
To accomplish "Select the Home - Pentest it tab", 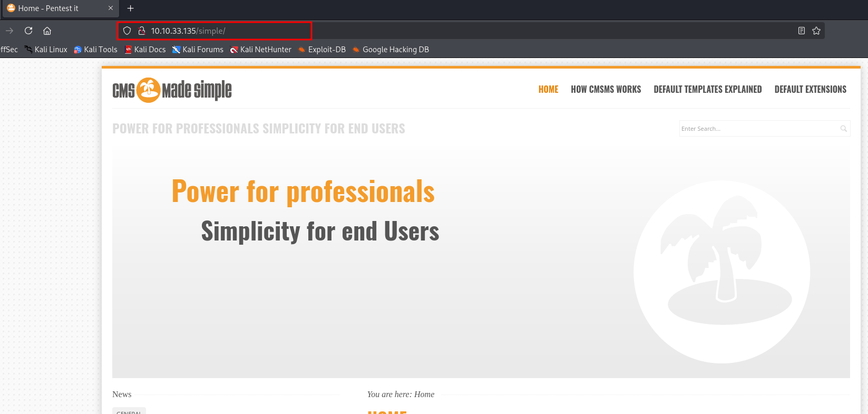I will coord(53,8).
